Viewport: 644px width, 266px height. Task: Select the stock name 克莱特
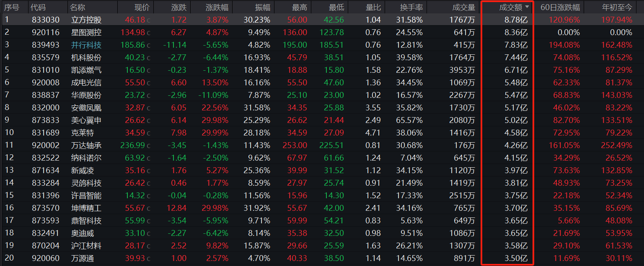coord(83,133)
